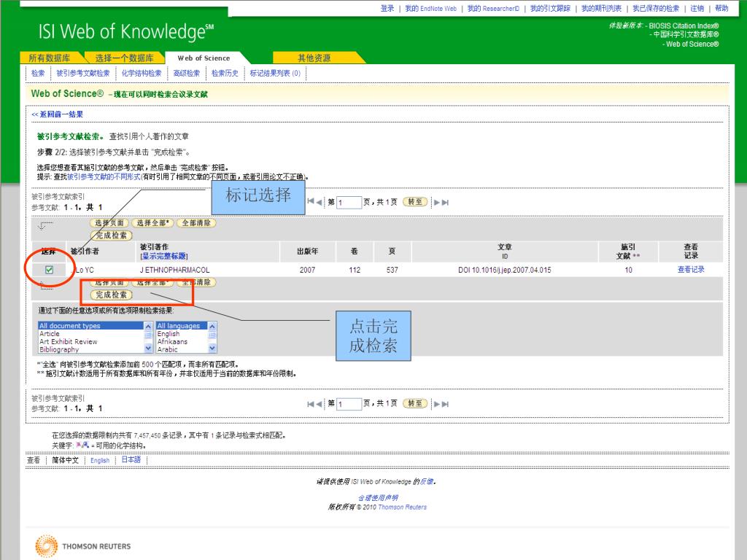Go to next page in top pagination
The height and width of the screenshot is (560, 747).
pos(436,202)
